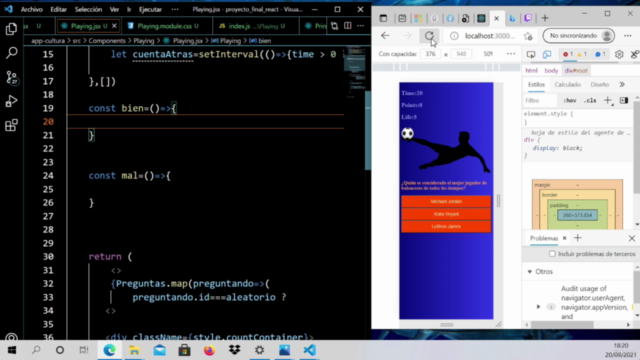Screen dimensions: 640x360
Task: Choose the Michael Jordan answer
Action: (446, 201)
